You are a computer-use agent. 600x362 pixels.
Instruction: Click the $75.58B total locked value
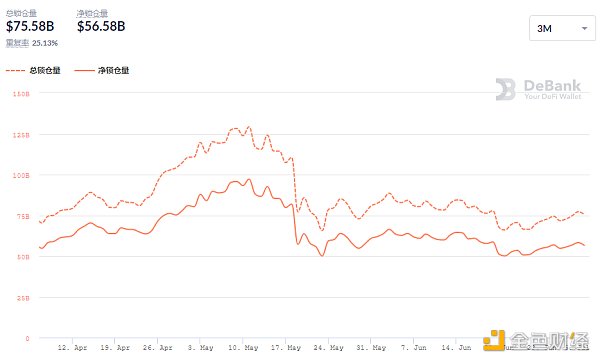30,26
